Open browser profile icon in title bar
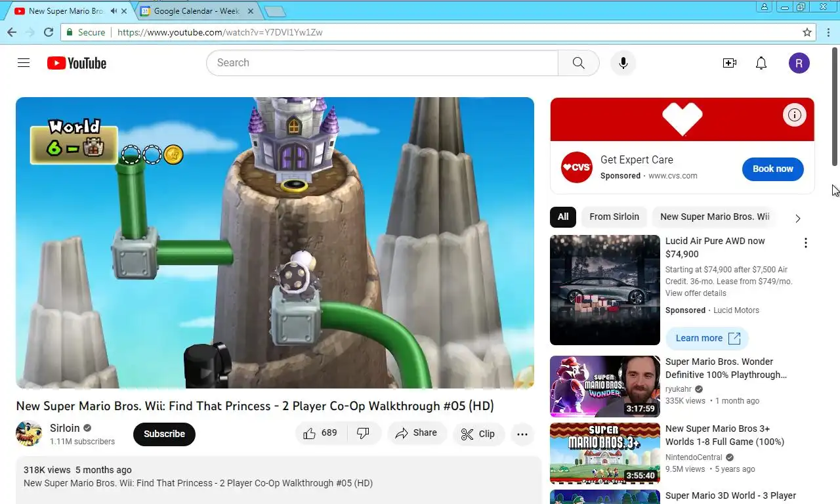 tap(765, 7)
